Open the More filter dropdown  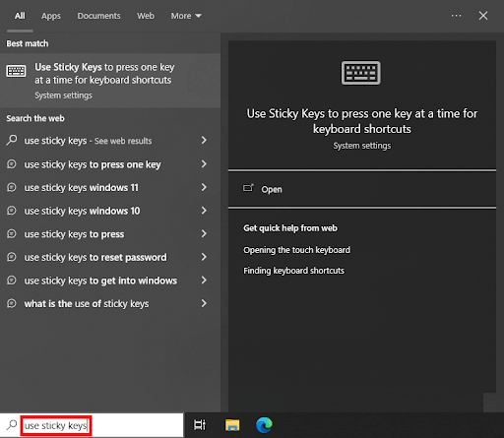point(186,16)
